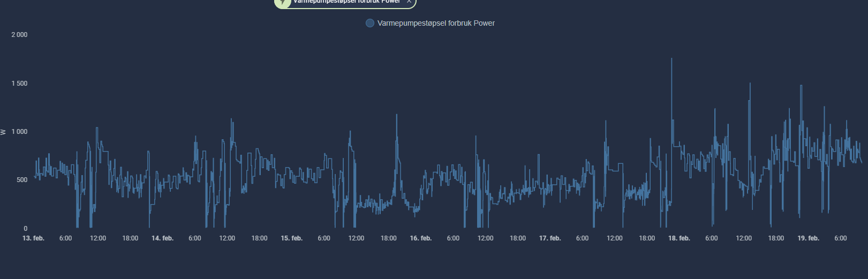This screenshot has height=279, width=868.
Task: Toggle the legend circle for Varmepumpestøpsel forbruk Power
Action: tap(369, 23)
